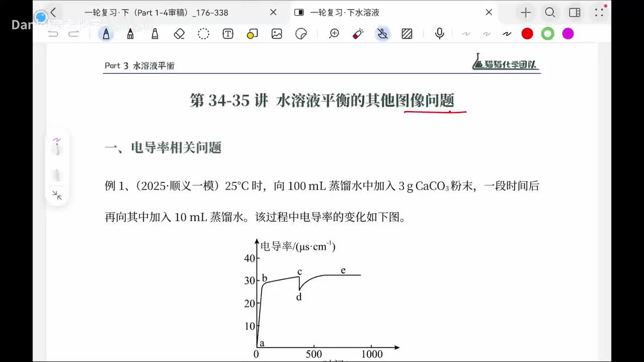
Task: Collapse the floating pen palette
Action: [57, 196]
